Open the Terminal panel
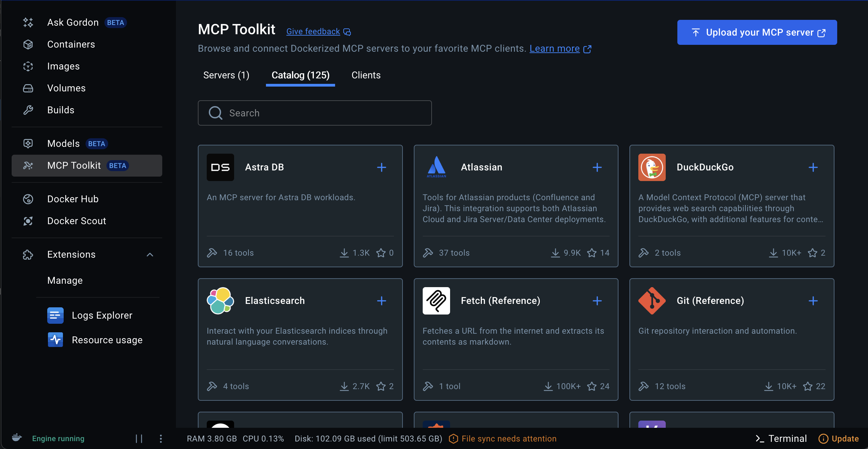 pos(781,439)
